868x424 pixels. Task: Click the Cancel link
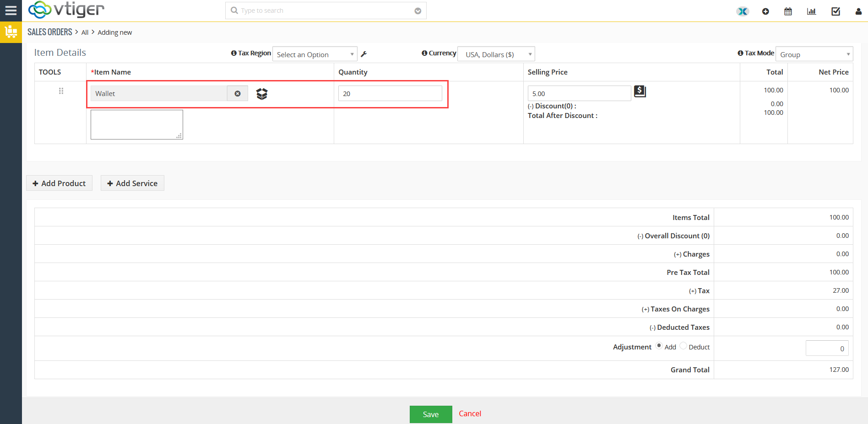(x=470, y=413)
